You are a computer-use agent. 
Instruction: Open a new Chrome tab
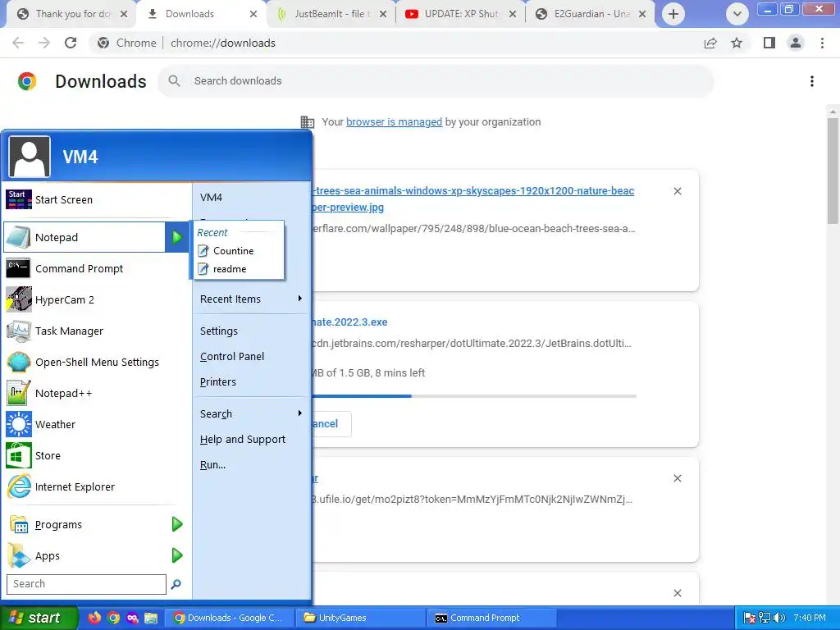[x=673, y=14]
